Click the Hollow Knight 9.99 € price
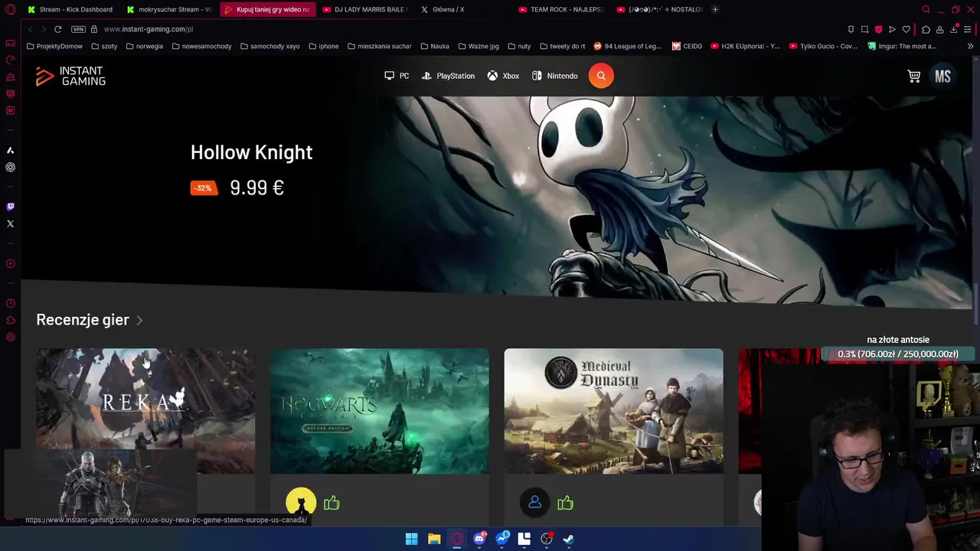The height and width of the screenshot is (551, 980). [x=256, y=188]
